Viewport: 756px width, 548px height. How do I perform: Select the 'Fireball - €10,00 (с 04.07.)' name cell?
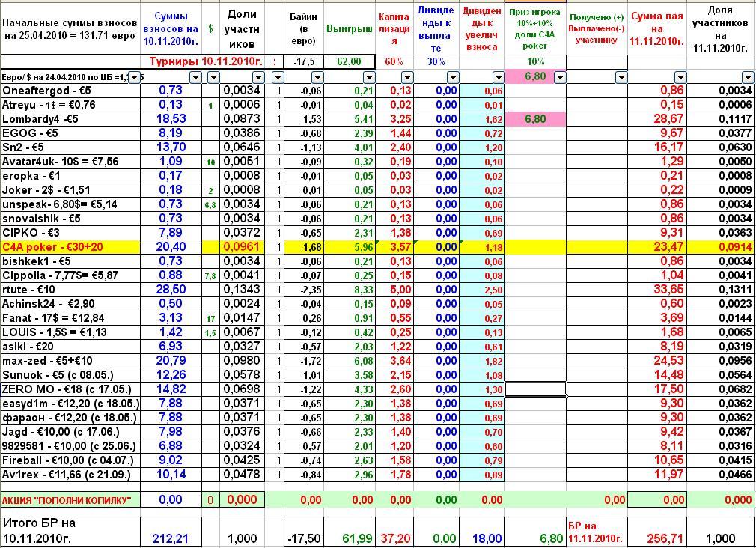(71, 460)
